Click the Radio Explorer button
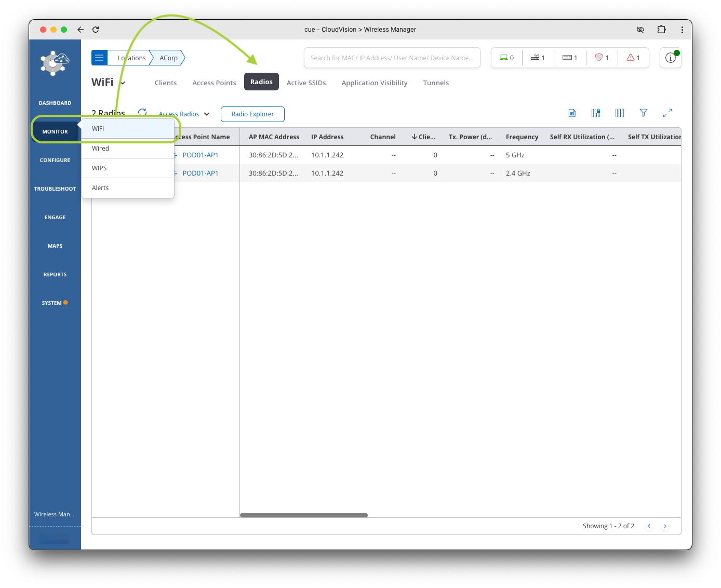Screen dimensions: 721x588 pos(252,114)
